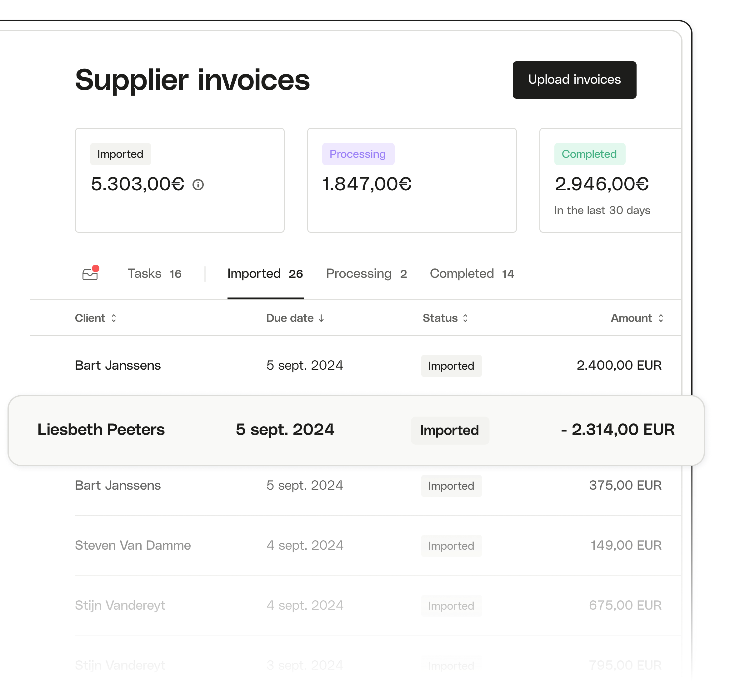
Task: Select the Imported tab
Action: (264, 274)
